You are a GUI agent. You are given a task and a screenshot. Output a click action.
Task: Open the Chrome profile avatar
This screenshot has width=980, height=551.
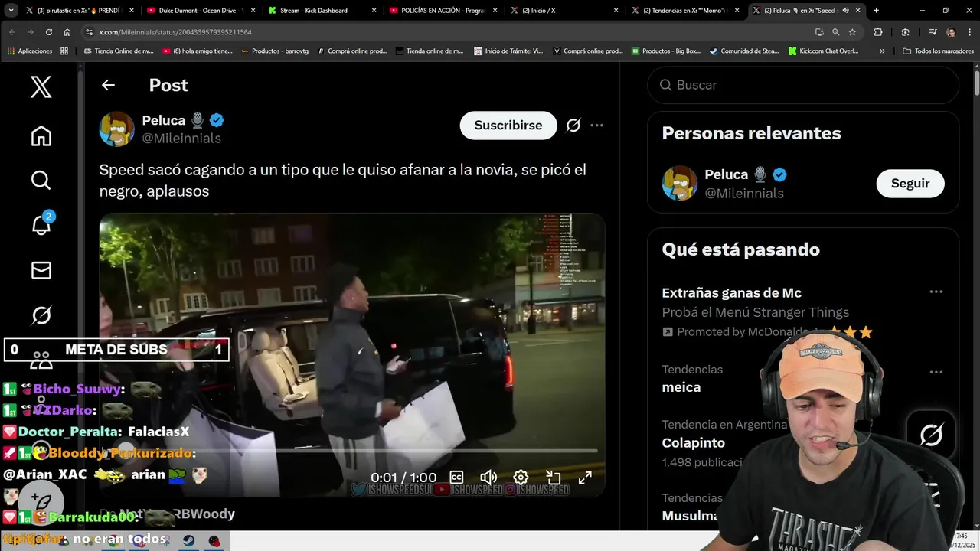951,32
